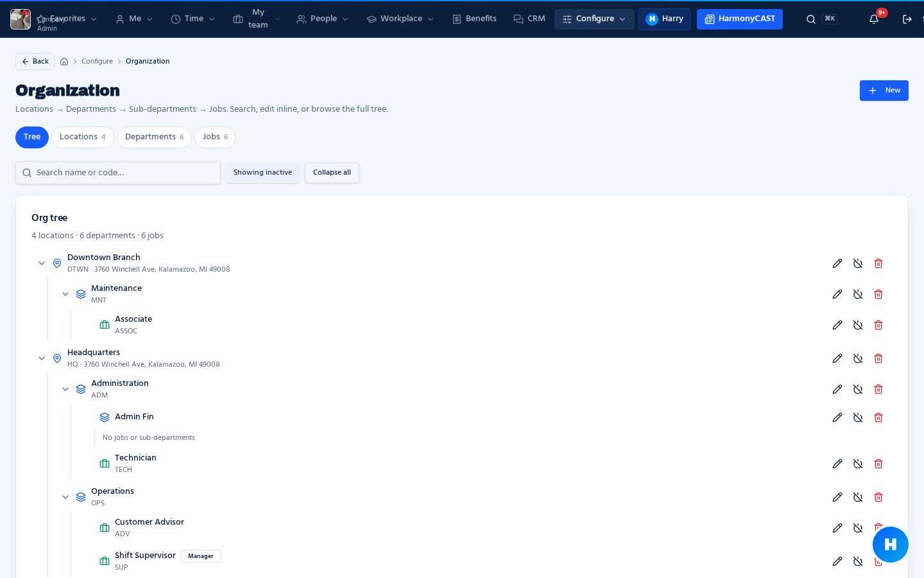
Task: Deactivate the Headquarters location
Action: point(858,358)
